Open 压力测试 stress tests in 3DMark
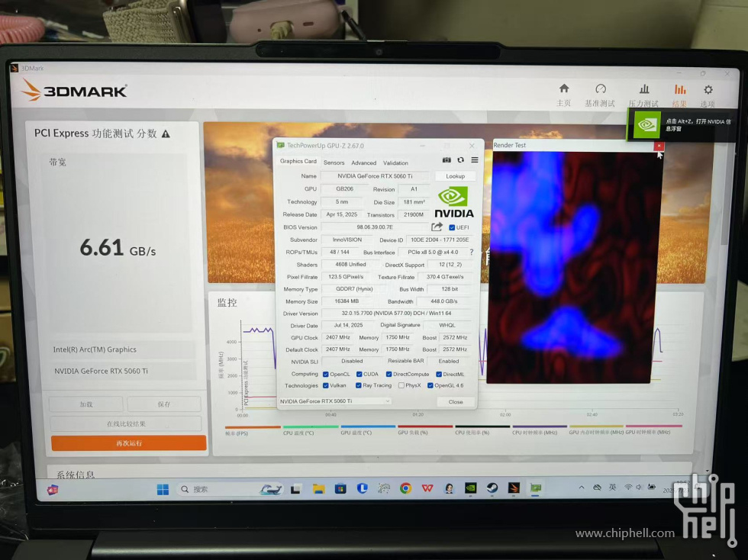748x560 pixels. tap(643, 95)
